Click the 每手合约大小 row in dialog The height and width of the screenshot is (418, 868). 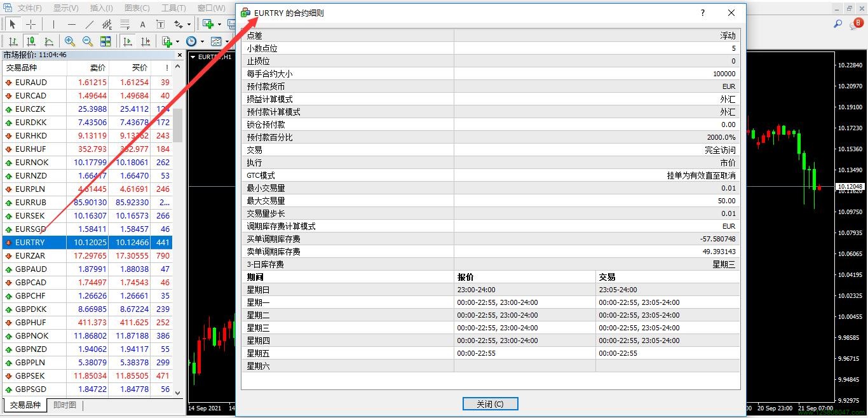(491, 74)
